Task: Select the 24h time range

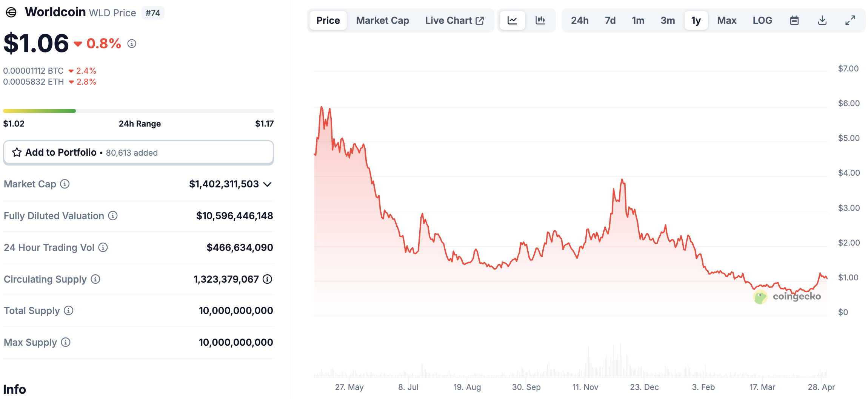Action: 579,20
